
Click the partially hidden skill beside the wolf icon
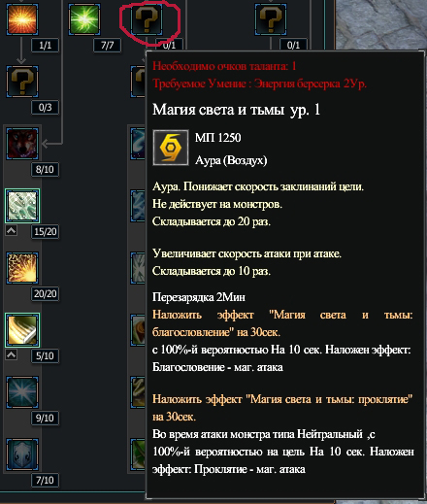pyautogui.click(x=138, y=144)
